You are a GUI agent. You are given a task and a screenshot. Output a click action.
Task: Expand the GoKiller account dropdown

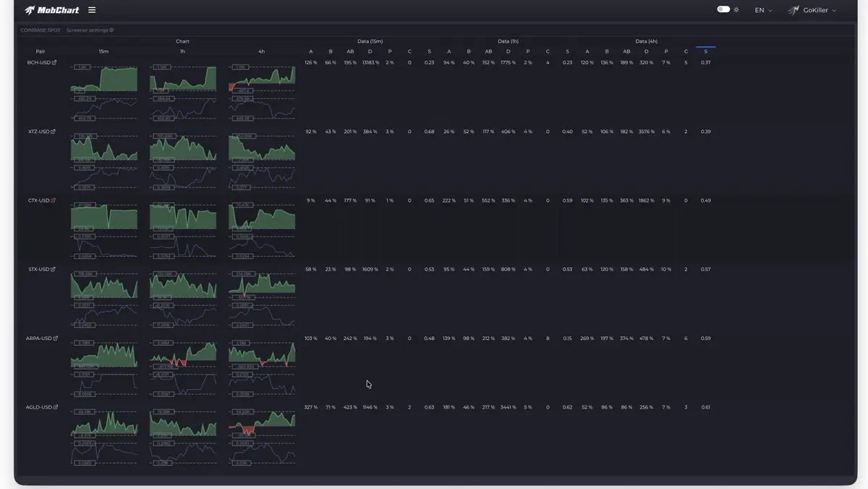point(820,10)
